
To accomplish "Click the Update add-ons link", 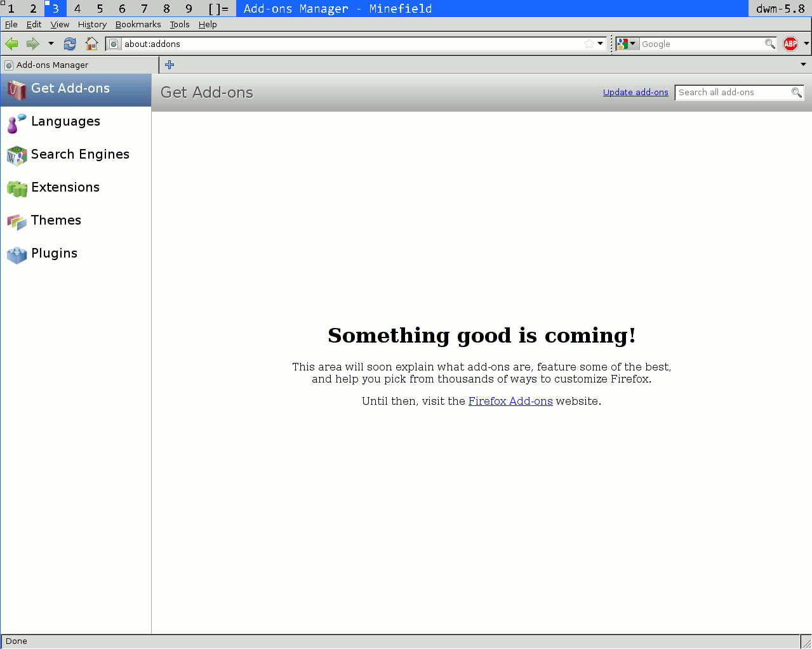I will coord(636,92).
